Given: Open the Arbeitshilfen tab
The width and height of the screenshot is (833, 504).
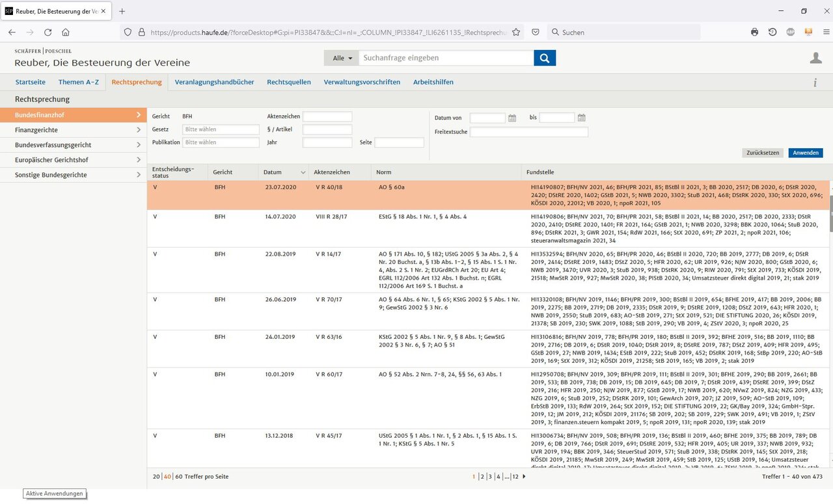Looking at the screenshot, I should [433, 83].
